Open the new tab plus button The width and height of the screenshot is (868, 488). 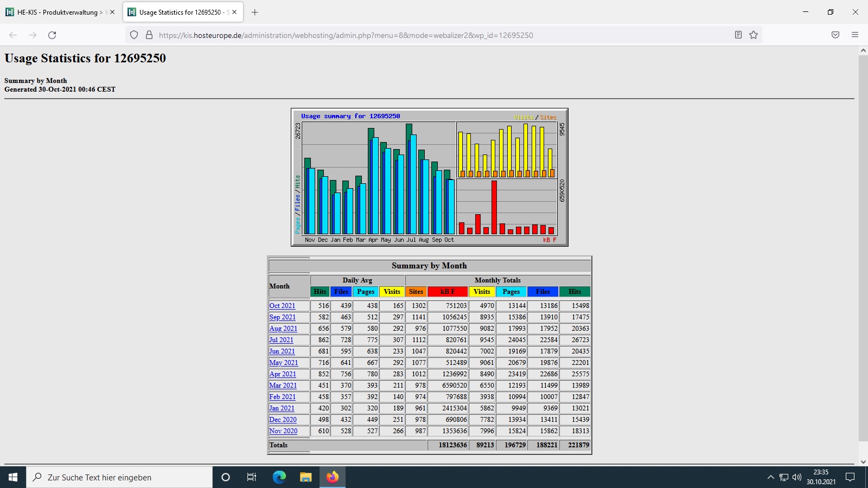point(255,12)
